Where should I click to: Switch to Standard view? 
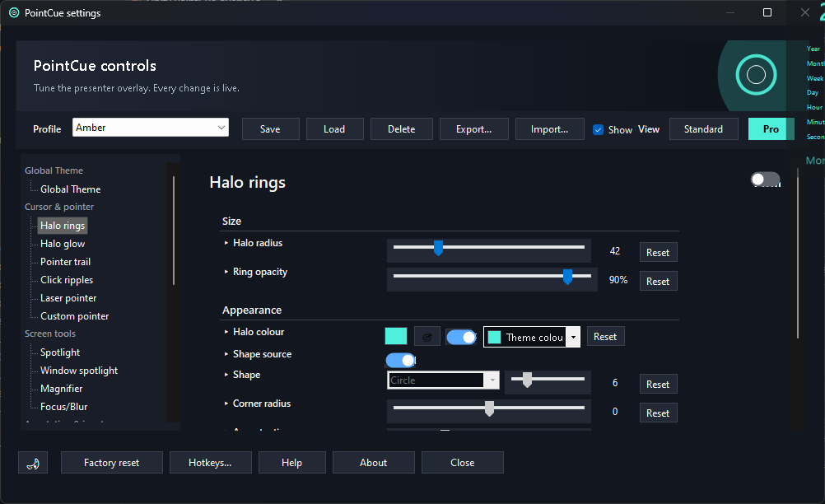703,129
